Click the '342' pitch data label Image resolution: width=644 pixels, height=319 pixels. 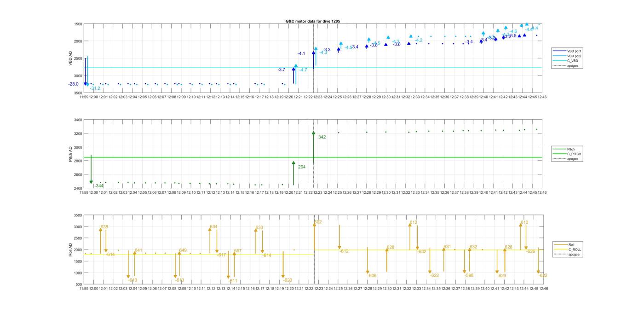(322, 137)
